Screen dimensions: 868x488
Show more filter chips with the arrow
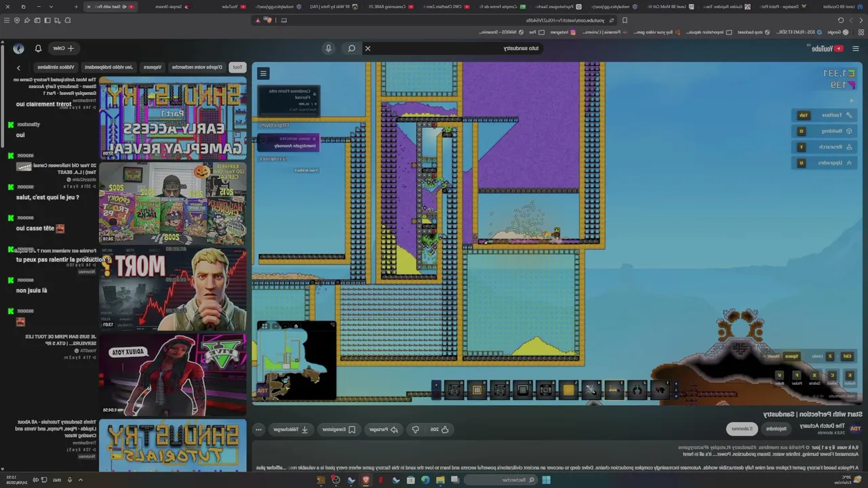(x=18, y=67)
